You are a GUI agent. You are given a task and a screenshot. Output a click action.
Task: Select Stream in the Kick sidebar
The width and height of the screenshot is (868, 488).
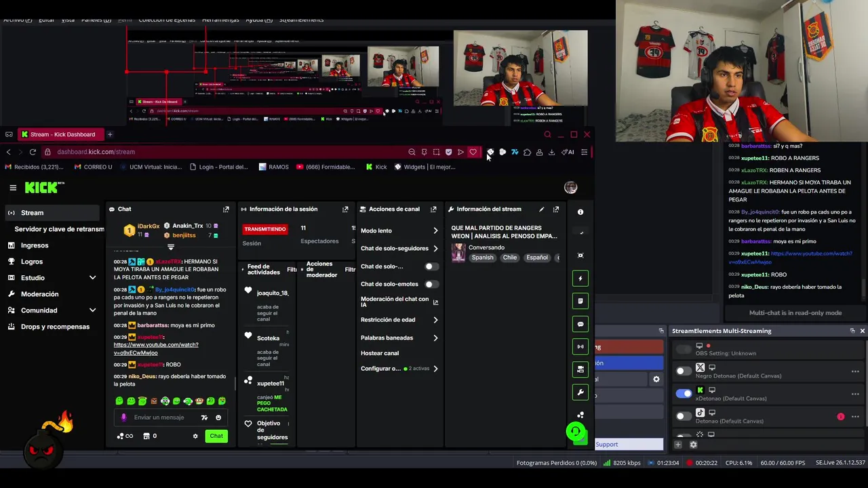tap(52, 213)
